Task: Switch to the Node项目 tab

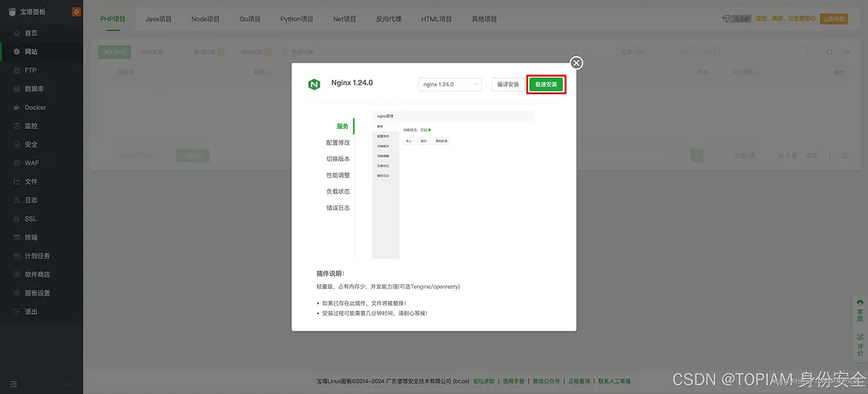Action: pos(206,19)
